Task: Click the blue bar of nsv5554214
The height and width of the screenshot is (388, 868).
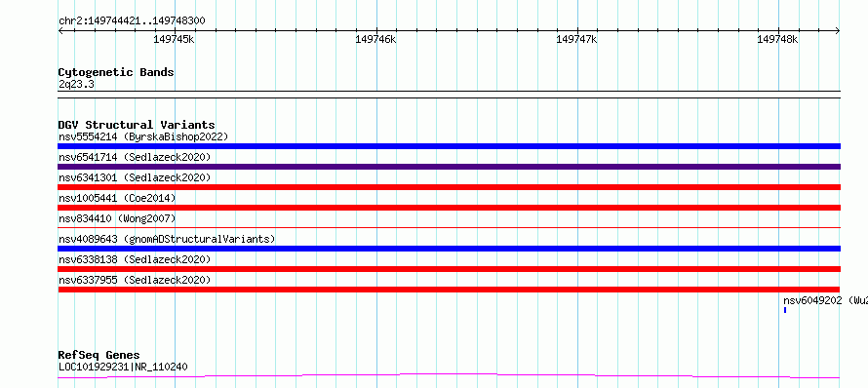Action: (449, 146)
